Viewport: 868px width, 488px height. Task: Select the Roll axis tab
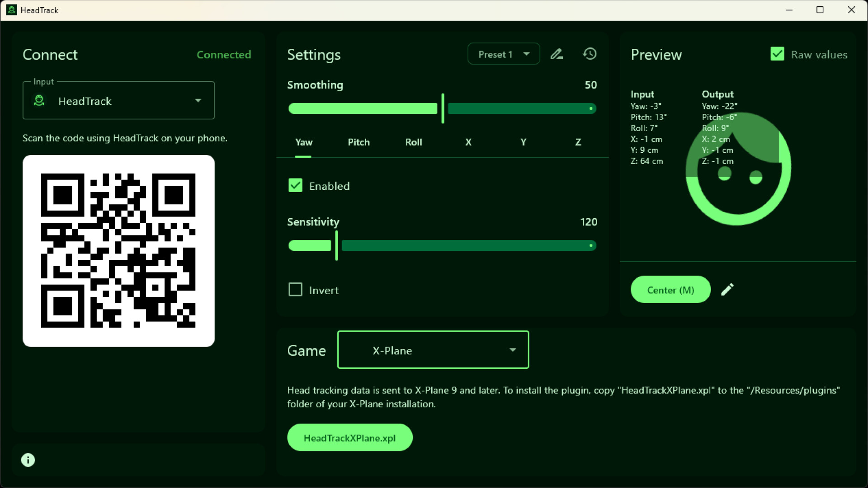click(x=413, y=142)
